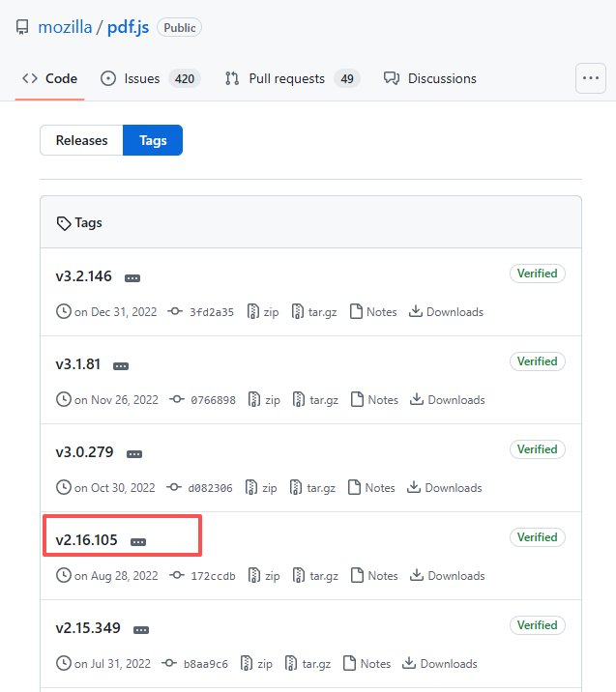Open tag v3.2.146
Image resolution: width=616 pixels, height=692 pixels.
coord(83,276)
